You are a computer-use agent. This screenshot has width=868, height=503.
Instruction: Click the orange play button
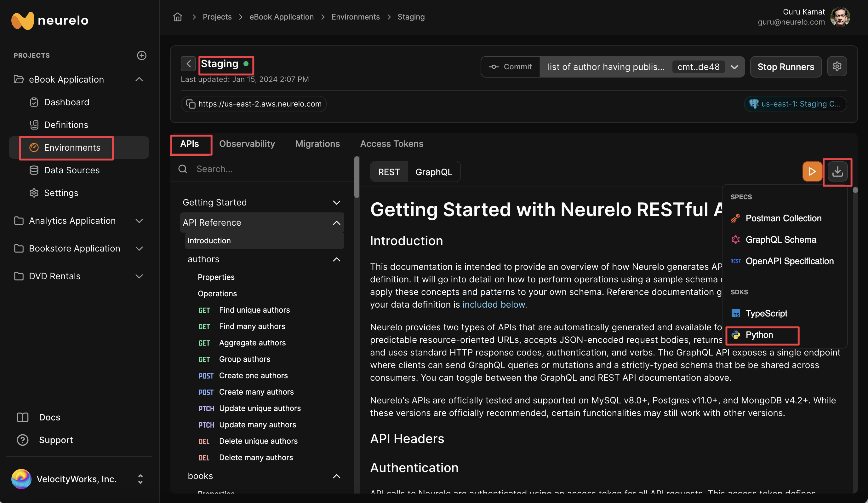tap(812, 171)
